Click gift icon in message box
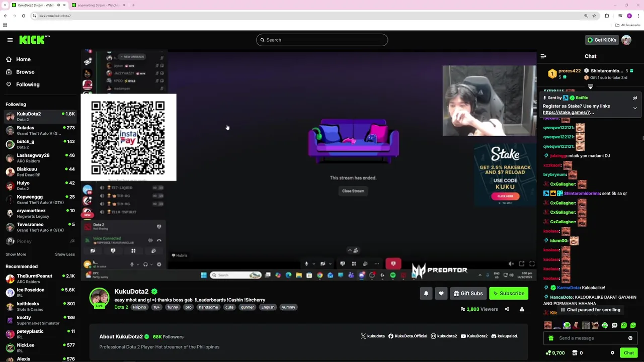 pos(551,338)
